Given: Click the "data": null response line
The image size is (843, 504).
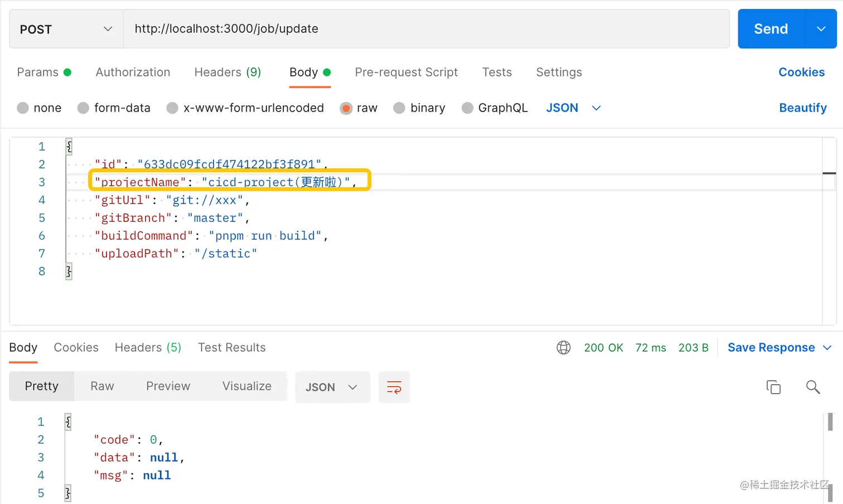Looking at the screenshot, I should point(139,458).
